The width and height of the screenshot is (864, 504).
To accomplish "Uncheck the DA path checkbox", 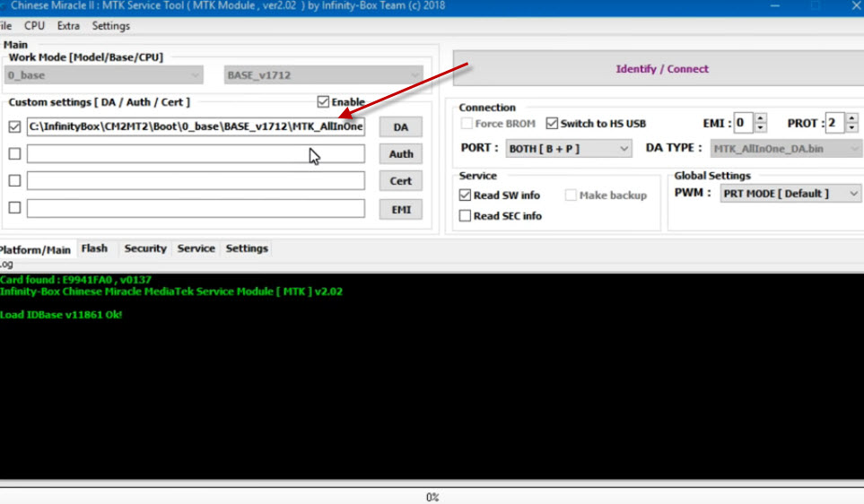I will coord(15,126).
